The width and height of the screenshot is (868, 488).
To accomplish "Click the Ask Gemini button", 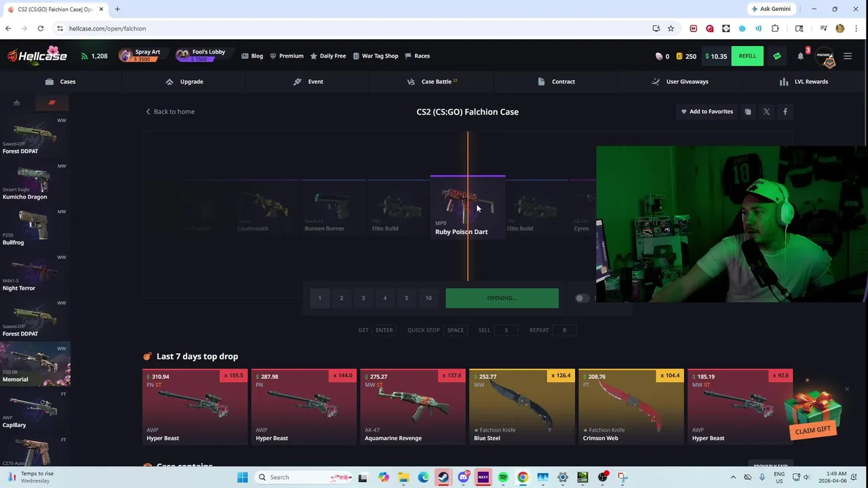I will pos(771,9).
